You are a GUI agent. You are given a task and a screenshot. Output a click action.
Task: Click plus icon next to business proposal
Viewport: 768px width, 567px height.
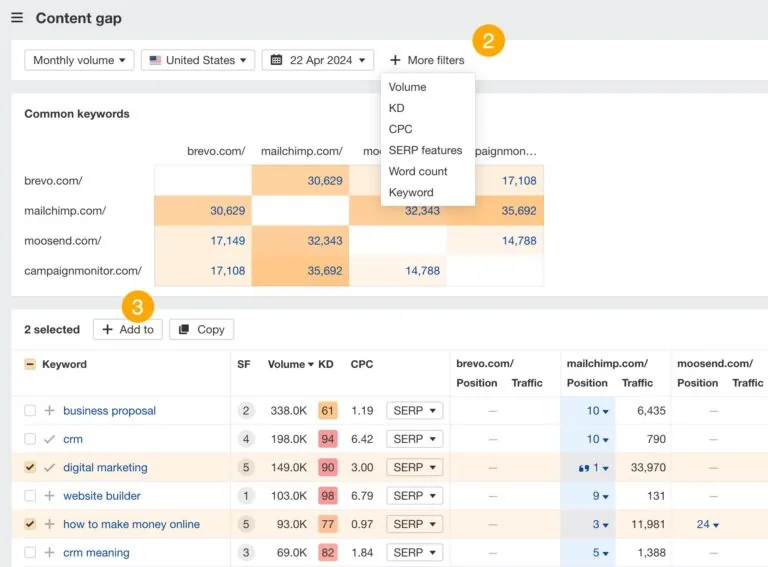point(49,410)
